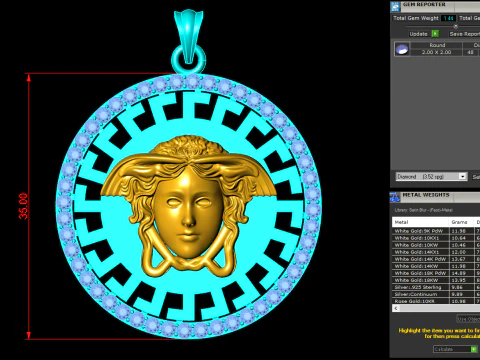Click the Library: Satin Blur text
The image size is (480, 360).
[x=423, y=210]
